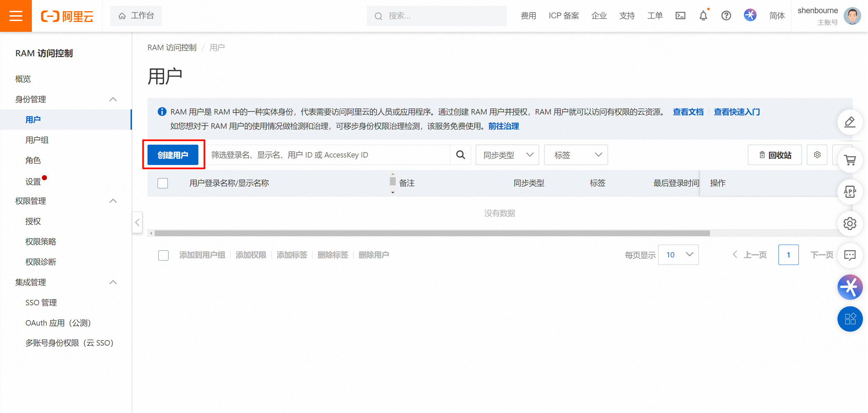Viewport: 868px width, 413px height.
Task: Collapse the 身份管理 sidebar section
Action: (x=113, y=99)
